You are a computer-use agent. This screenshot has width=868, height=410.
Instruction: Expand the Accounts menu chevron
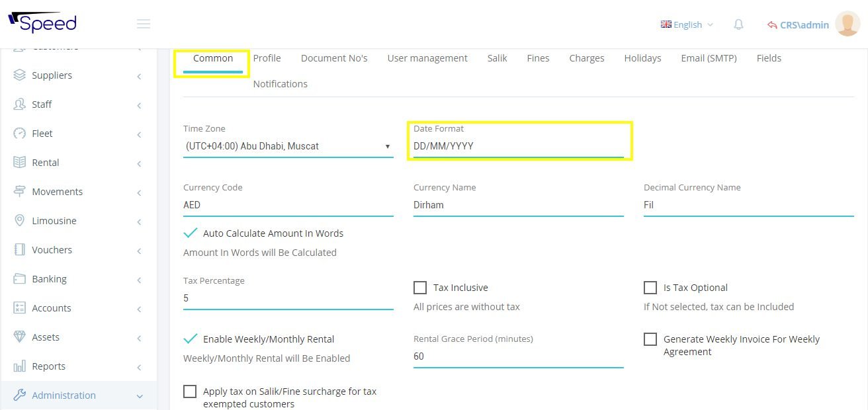[139, 309]
